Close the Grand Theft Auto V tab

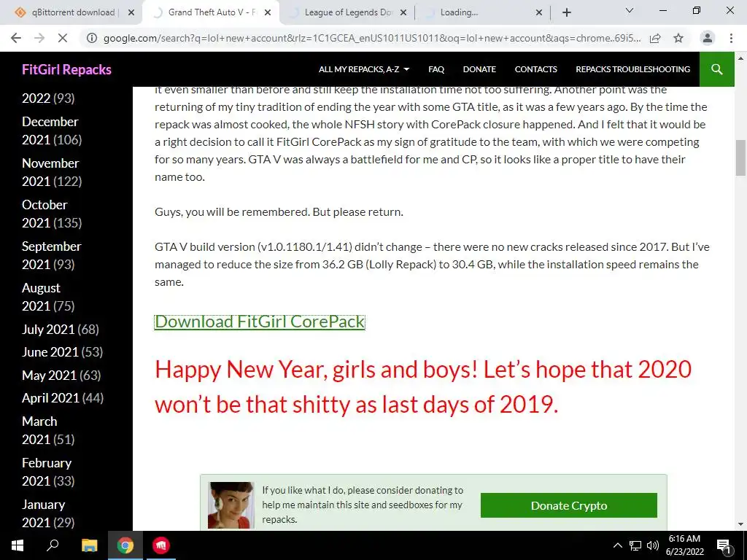(x=268, y=12)
